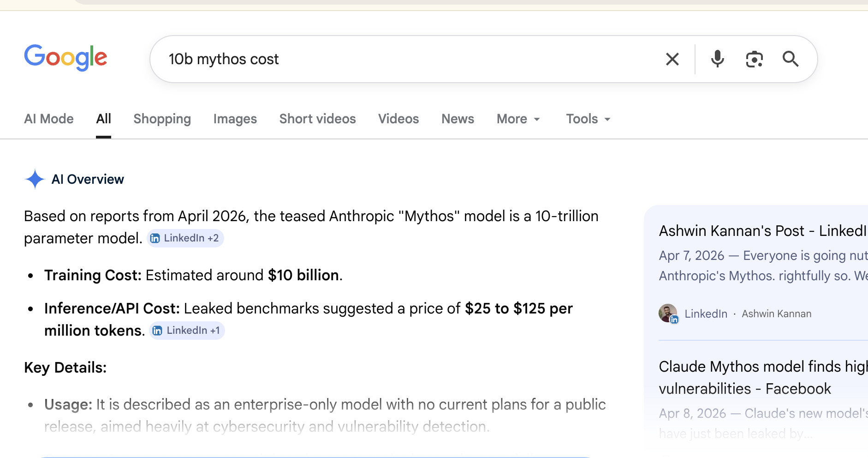Activate voice search microphone
The width and height of the screenshot is (868, 458).
click(717, 59)
